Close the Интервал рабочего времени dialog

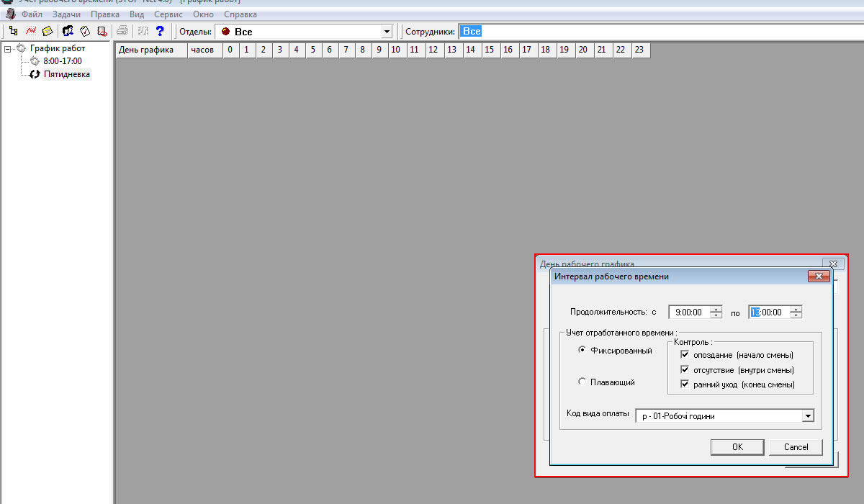pos(819,276)
